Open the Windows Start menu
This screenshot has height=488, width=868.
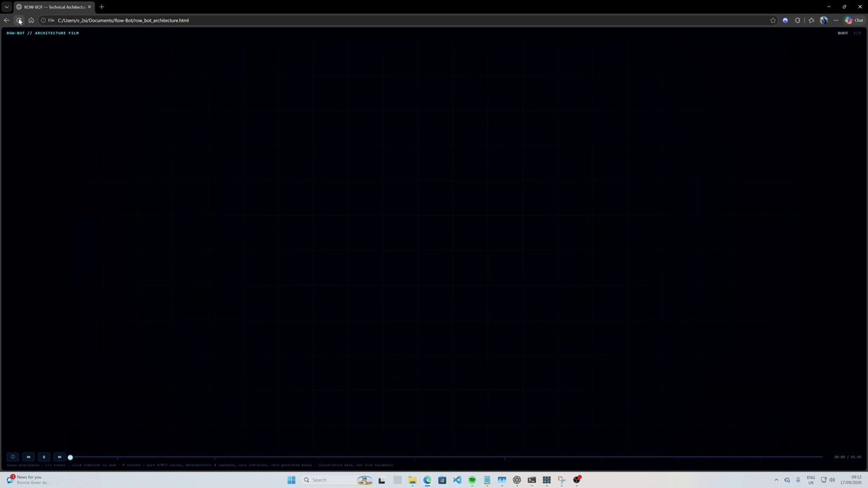pos(292,479)
